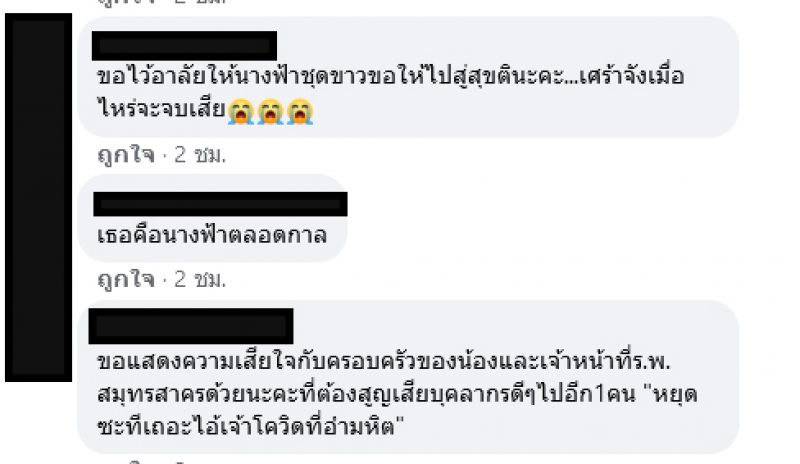800x464 pixels.
Task: Like the เธอคือนางฟ้าตลอดกาล comment via ถูกใจ
Action: click(126, 279)
